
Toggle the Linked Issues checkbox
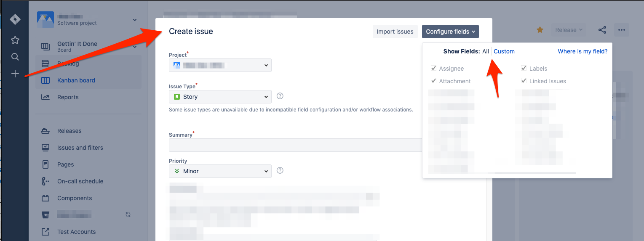pyautogui.click(x=524, y=81)
